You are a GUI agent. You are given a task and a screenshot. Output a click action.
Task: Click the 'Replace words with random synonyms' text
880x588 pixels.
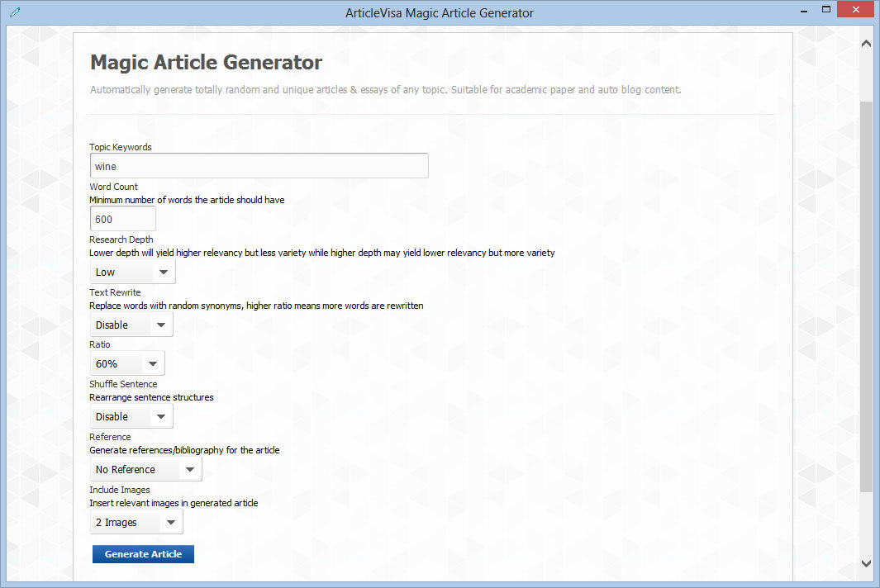coord(256,306)
